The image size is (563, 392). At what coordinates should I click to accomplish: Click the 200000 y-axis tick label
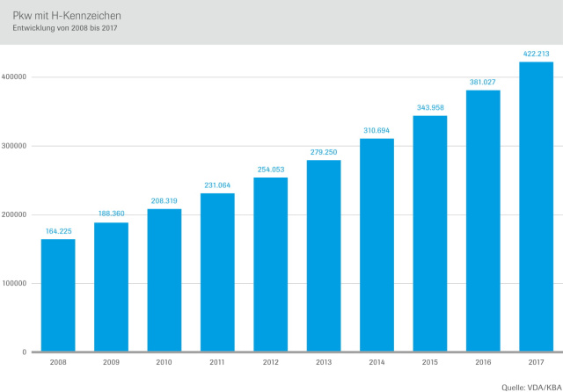[16, 215]
